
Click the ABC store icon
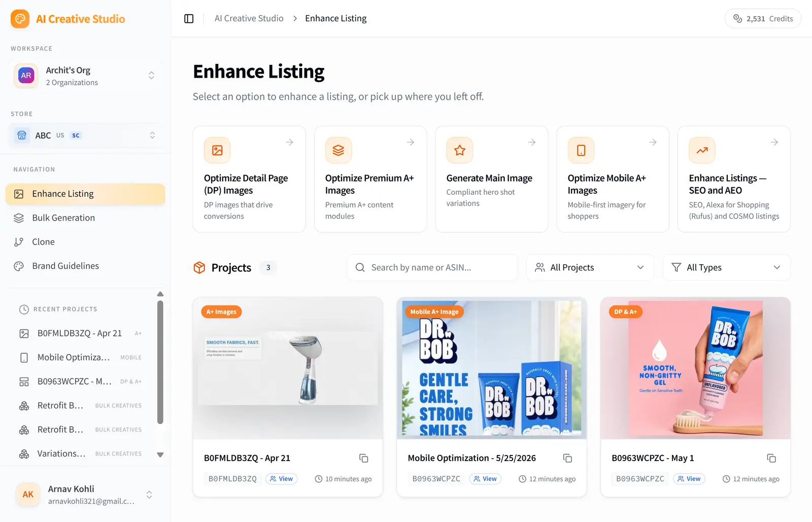pos(22,135)
